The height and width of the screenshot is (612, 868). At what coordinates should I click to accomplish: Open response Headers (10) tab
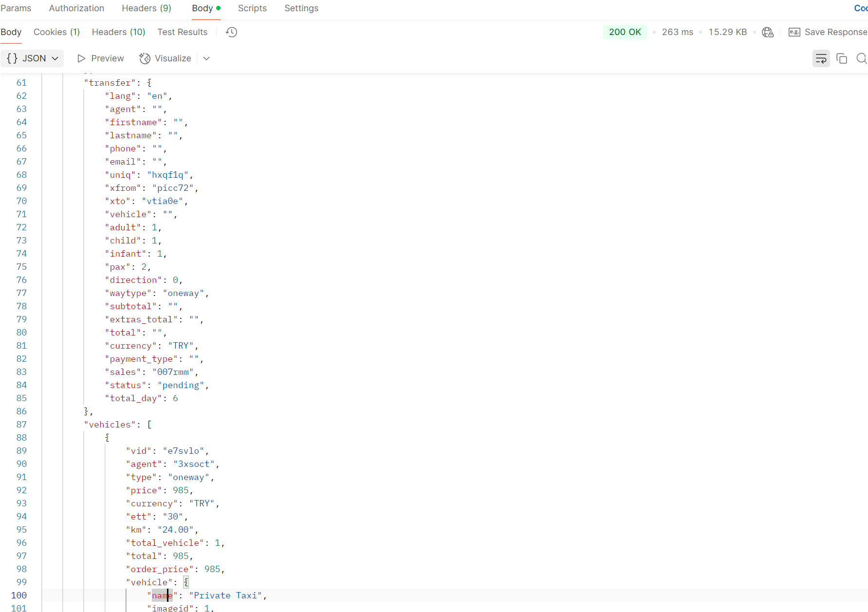click(x=118, y=32)
